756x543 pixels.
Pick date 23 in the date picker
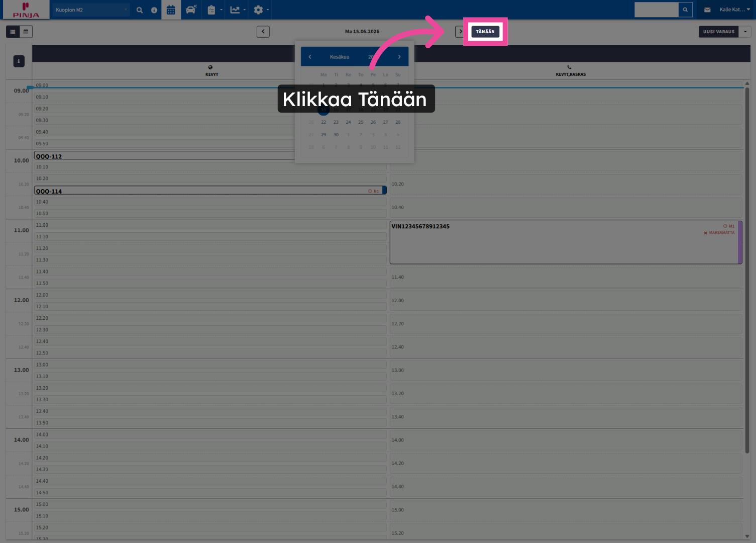[x=336, y=122]
